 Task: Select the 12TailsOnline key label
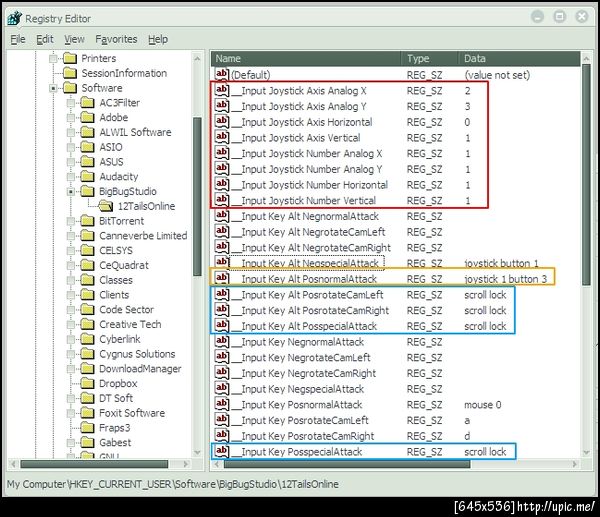coord(146,206)
